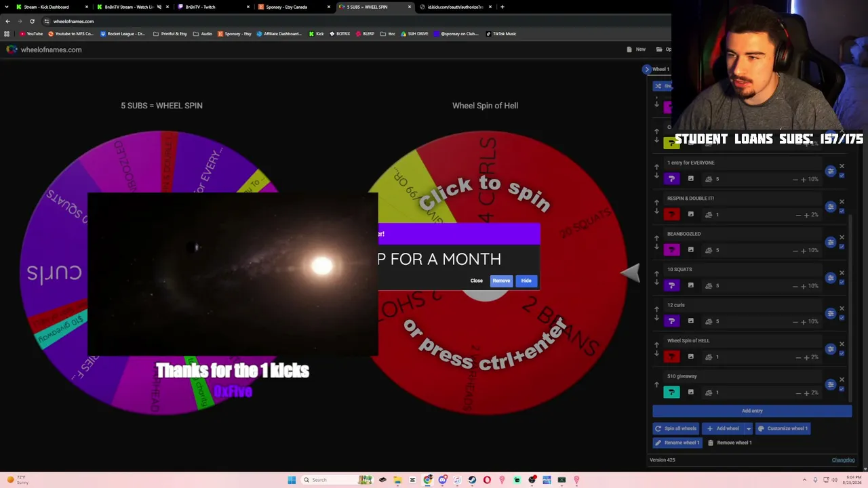This screenshot has height=488, width=868.
Task: Uncheck the 10 SQUATS entry
Action: tap(842, 283)
